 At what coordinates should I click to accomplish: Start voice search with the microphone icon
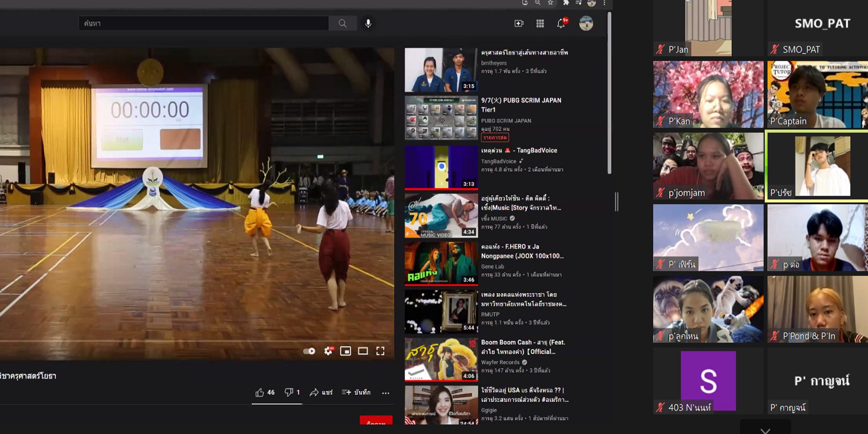(x=368, y=23)
